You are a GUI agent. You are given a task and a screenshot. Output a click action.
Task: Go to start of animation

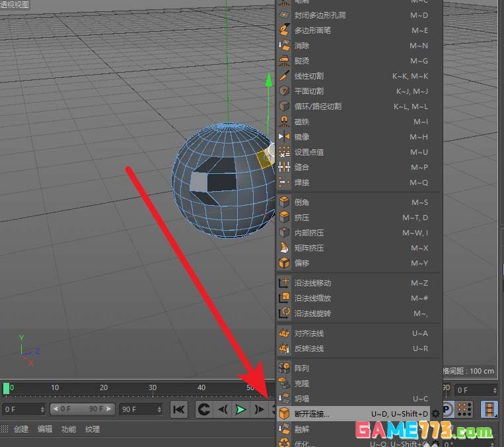click(179, 409)
